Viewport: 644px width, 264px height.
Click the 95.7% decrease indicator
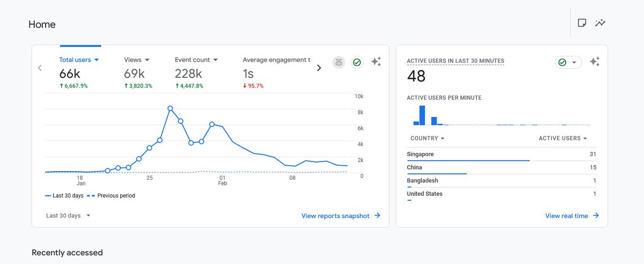point(253,86)
